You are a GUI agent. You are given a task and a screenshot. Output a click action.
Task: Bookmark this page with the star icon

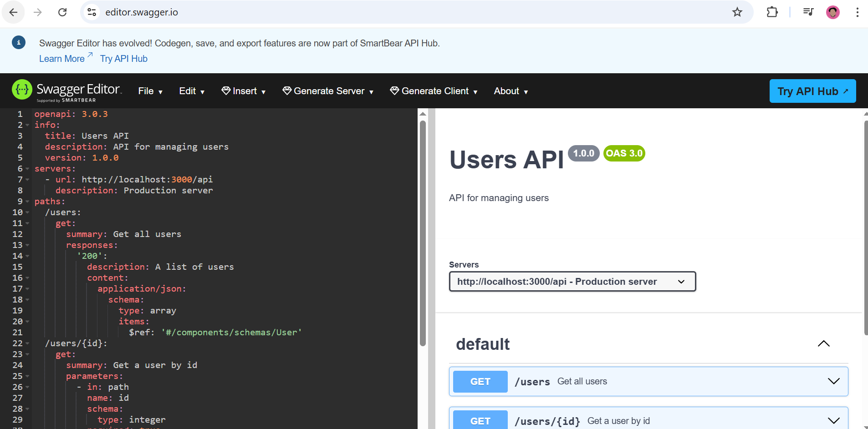click(737, 12)
